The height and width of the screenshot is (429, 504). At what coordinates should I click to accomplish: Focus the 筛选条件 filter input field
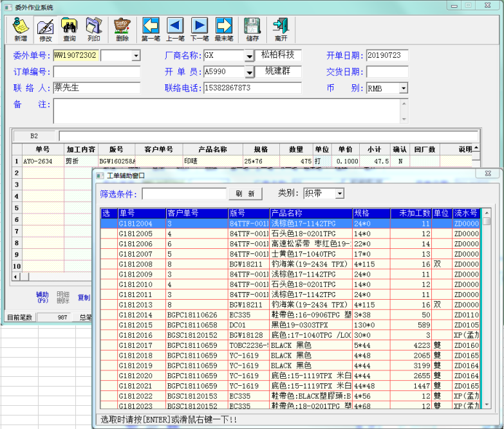coord(184,194)
